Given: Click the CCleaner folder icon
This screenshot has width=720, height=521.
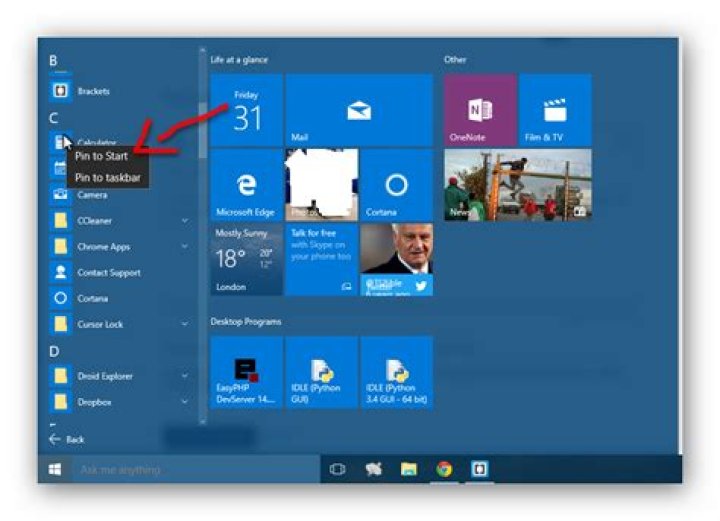Looking at the screenshot, I should (x=60, y=221).
